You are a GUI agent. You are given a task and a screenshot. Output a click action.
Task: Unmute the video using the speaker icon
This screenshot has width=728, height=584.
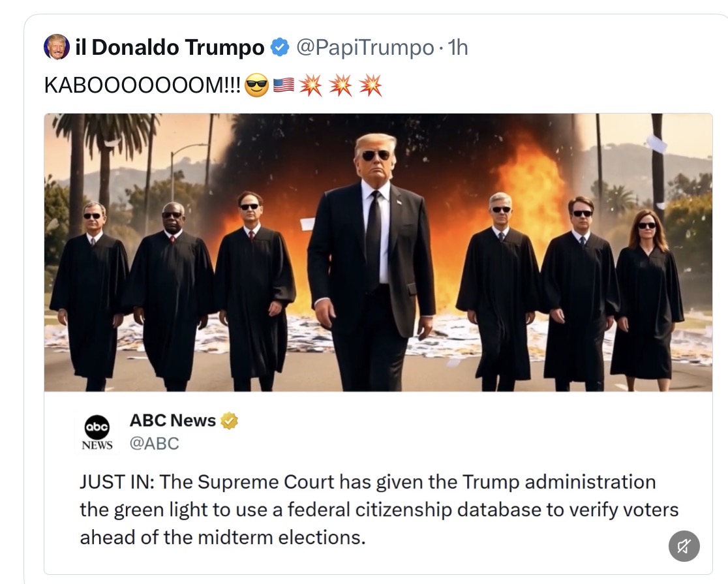(x=684, y=546)
